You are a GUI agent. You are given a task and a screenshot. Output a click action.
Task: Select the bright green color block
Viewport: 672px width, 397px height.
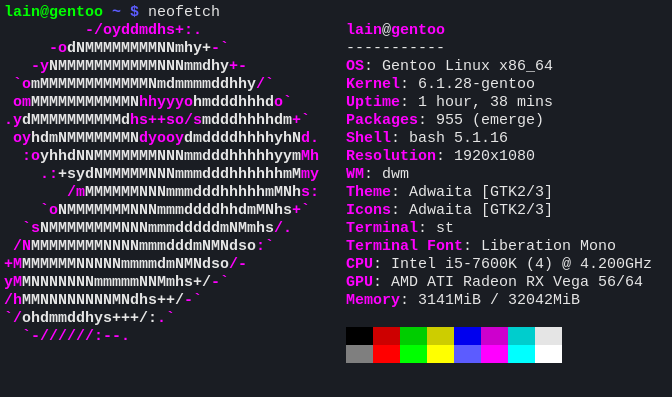pos(413,354)
